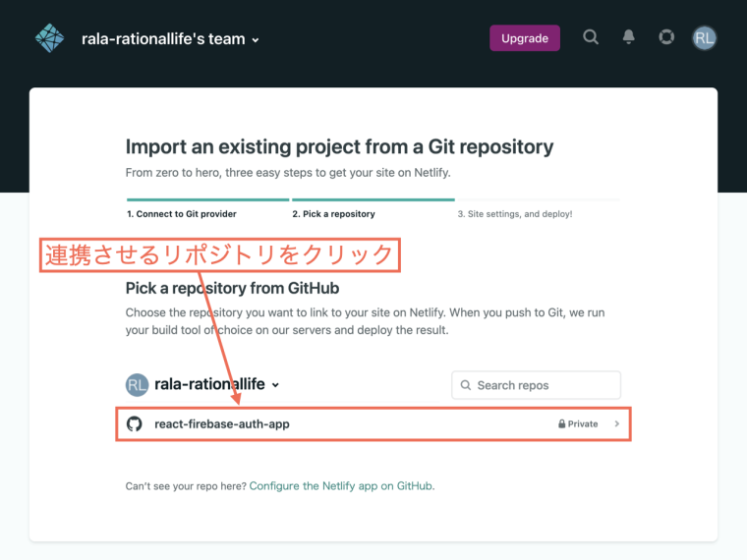747x560 pixels.
Task: Click the RL avatar beside rala-rationallife account
Action: click(137, 384)
